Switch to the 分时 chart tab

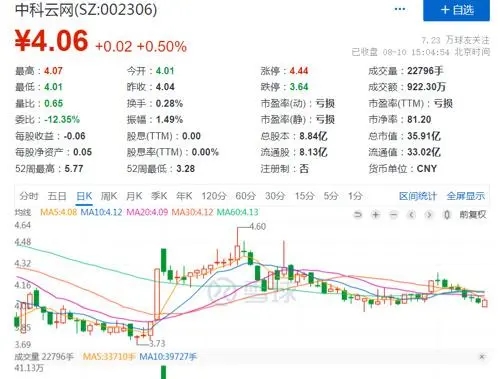click(x=29, y=196)
